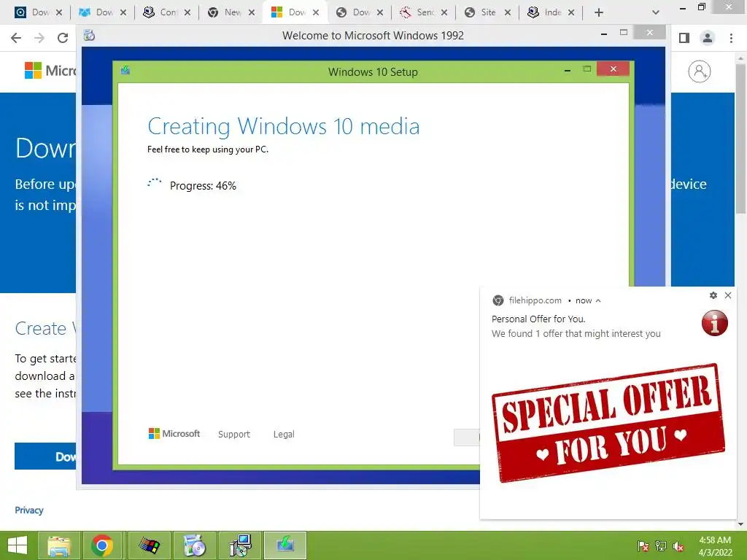Click the Microsoft logo in Setup footer

(x=174, y=434)
